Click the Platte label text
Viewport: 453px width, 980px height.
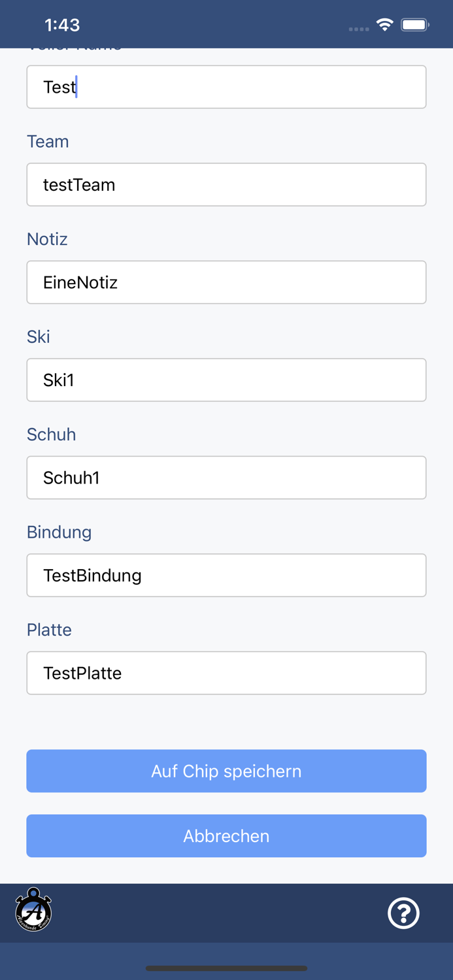point(49,630)
